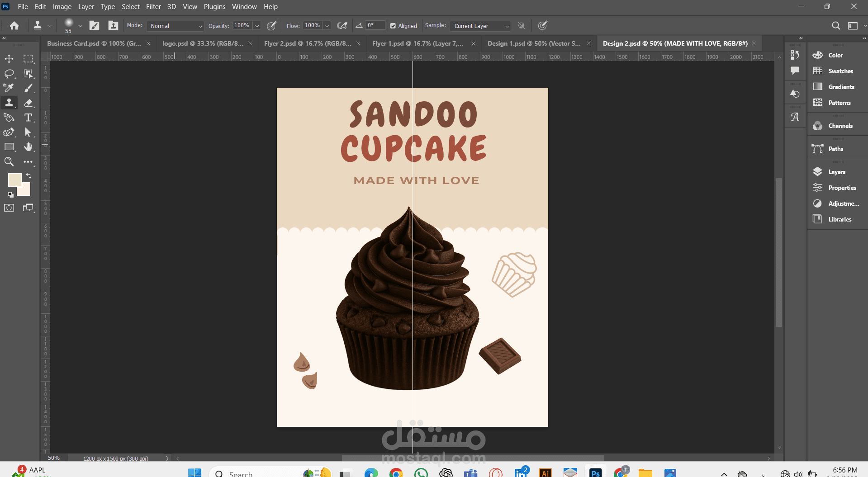868x477 pixels.
Task: Toggle ignore adjustment layers when cloning
Action: tap(522, 26)
